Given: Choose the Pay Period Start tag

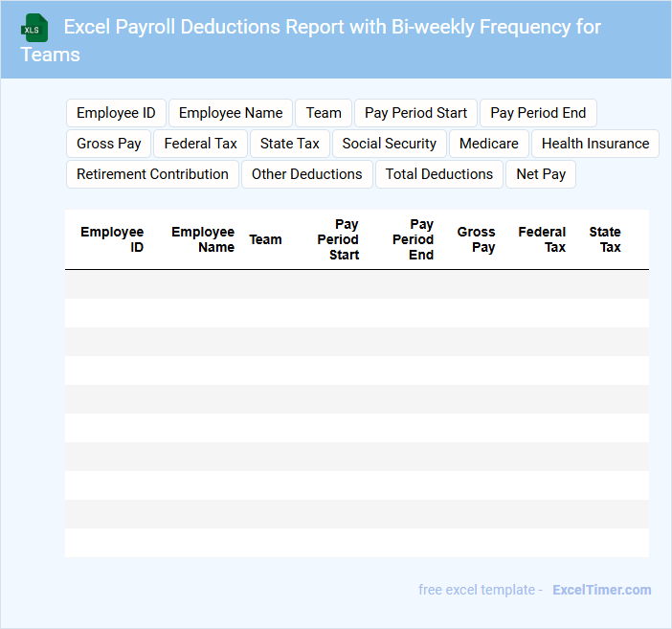Looking at the screenshot, I should click(415, 113).
